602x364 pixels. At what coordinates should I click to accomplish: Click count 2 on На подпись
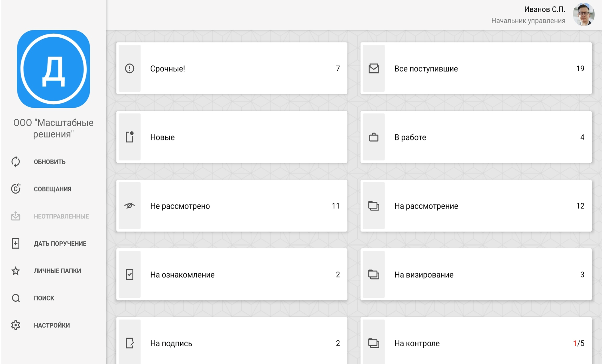338,343
